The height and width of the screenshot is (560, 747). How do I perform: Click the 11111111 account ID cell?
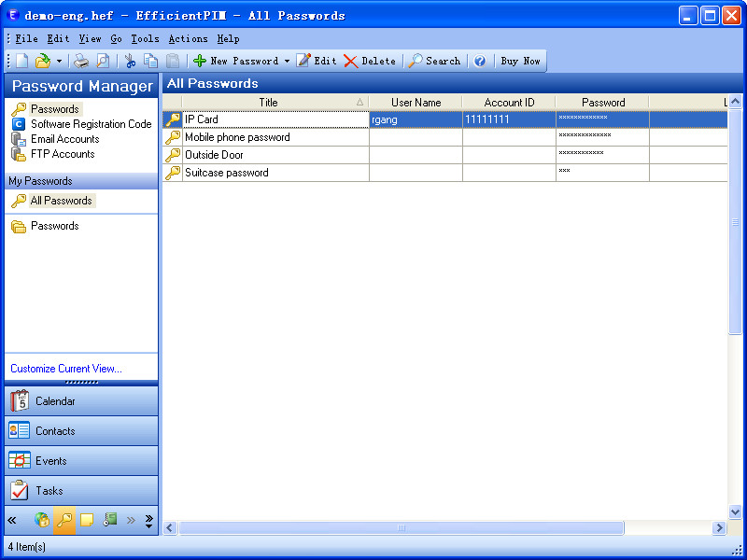tap(509, 119)
